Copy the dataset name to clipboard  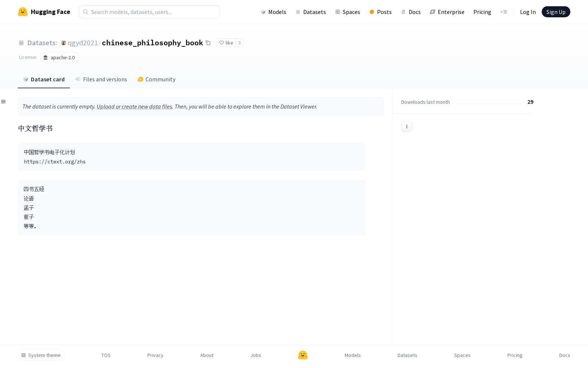[x=208, y=43]
